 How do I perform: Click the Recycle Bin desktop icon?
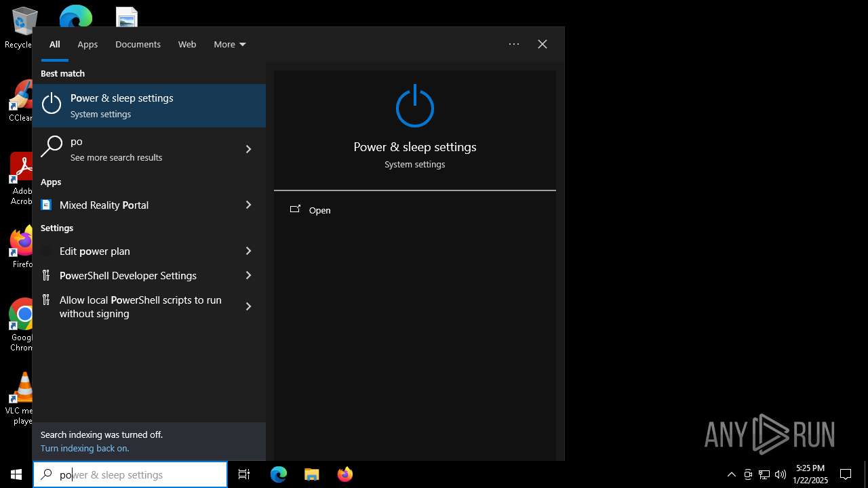20,28
